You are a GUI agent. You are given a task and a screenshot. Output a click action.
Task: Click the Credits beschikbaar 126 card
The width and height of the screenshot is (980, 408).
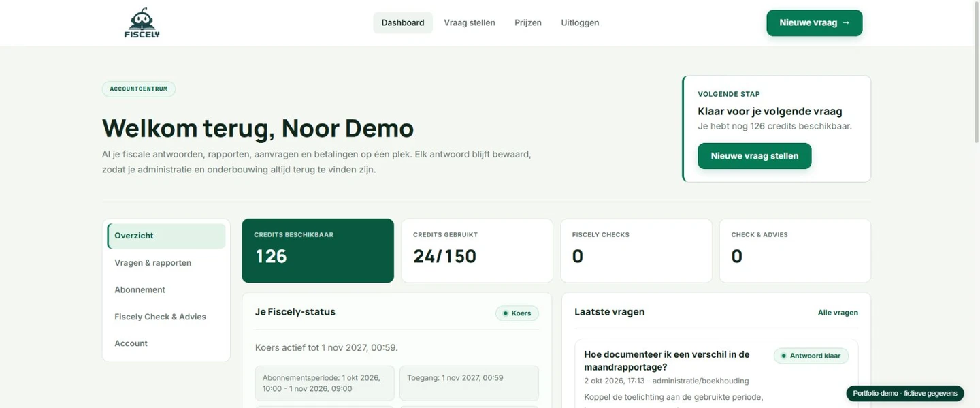coord(318,251)
